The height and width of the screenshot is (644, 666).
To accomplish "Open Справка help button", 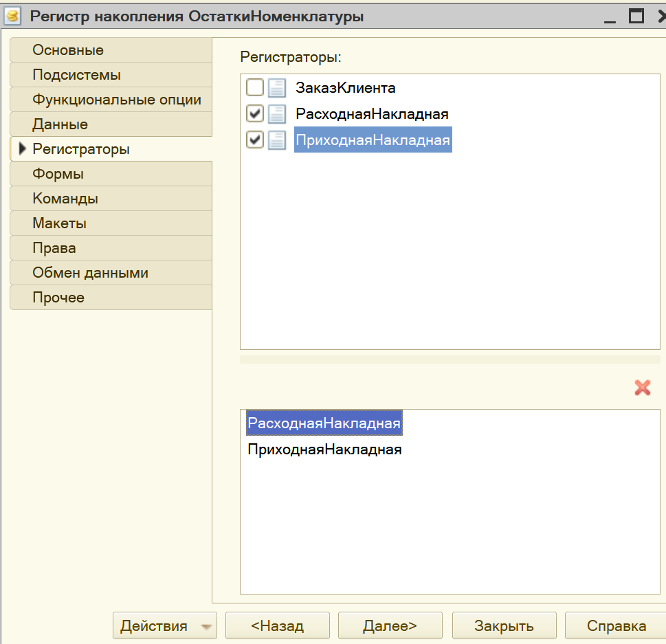I will 616,625.
